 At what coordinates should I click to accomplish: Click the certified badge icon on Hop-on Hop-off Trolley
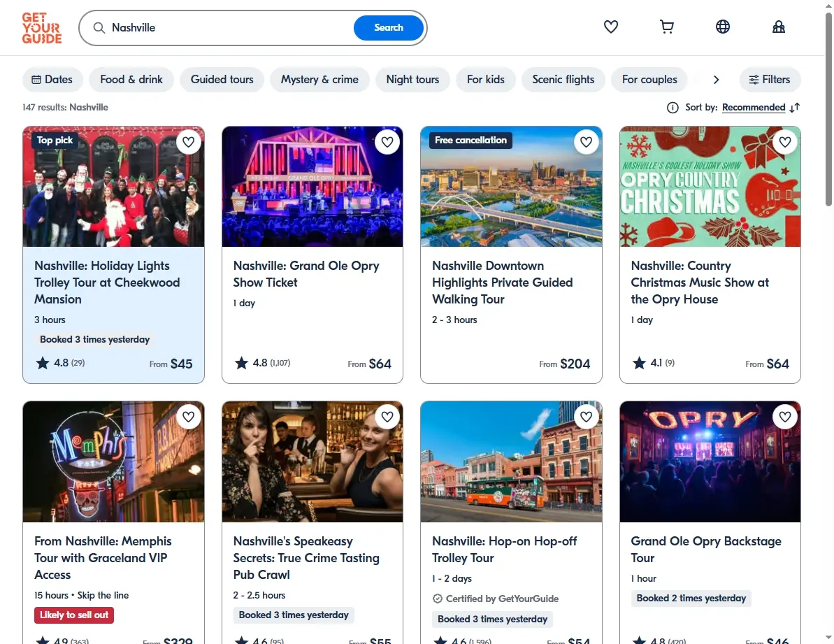click(437, 599)
